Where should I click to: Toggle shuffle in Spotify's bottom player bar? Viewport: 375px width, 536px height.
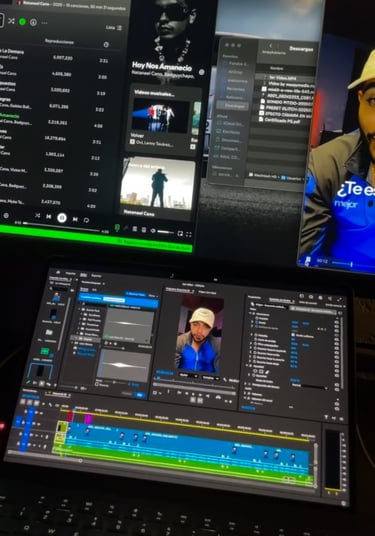tap(38, 216)
